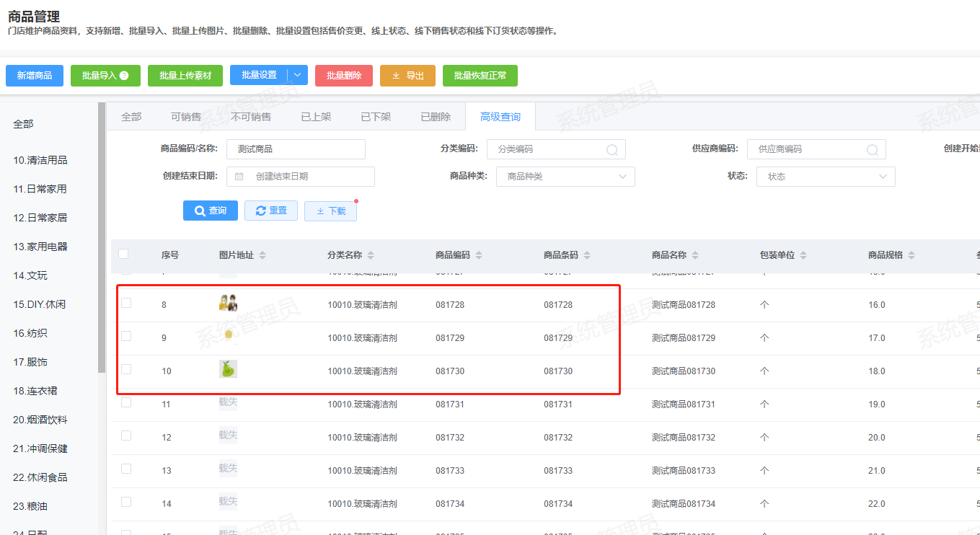Image resolution: width=980 pixels, height=535 pixels.
Task: Tick the checkbox for row 12
Action: (126, 435)
